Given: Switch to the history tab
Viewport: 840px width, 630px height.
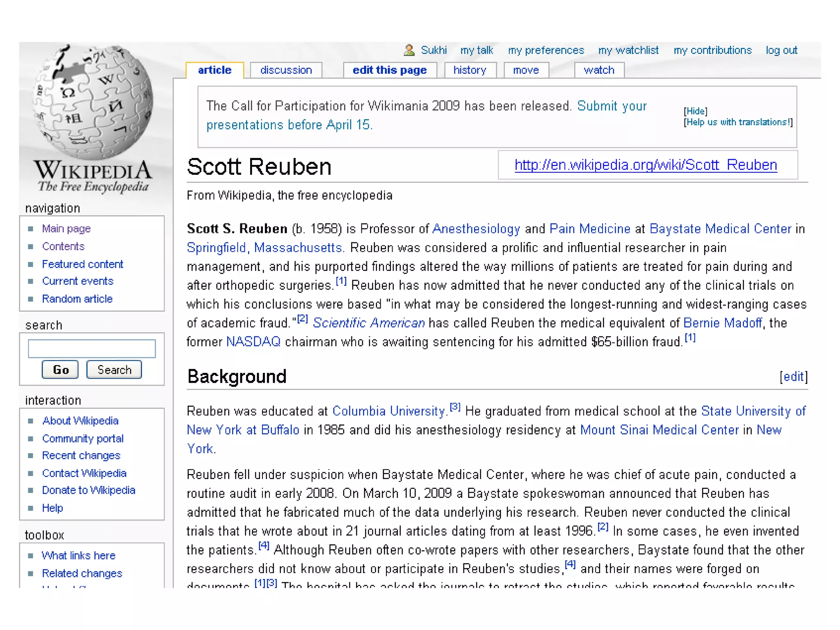Looking at the screenshot, I should pyautogui.click(x=470, y=70).
